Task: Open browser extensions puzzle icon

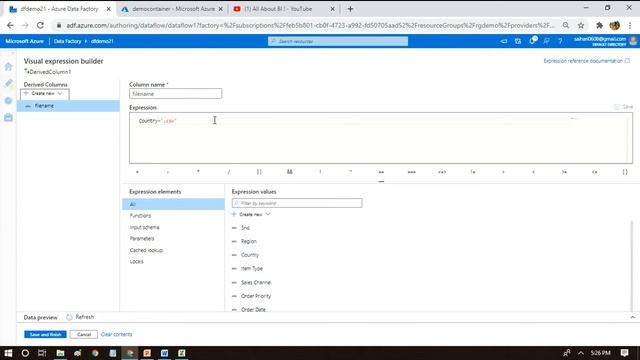Action: pos(599,25)
